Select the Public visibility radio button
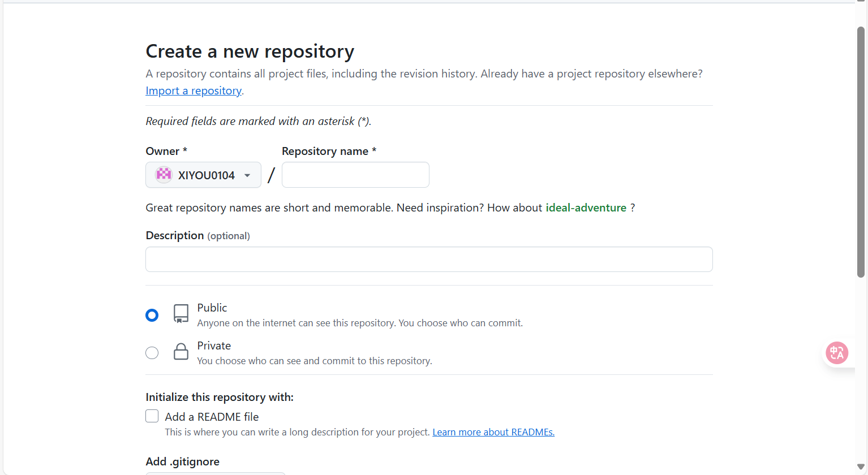The image size is (868, 475). click(152, 315)
